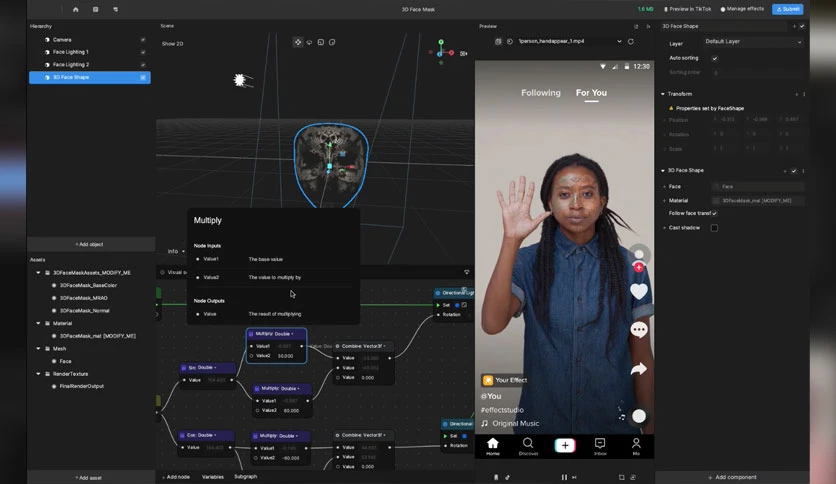Screen dimensions: 836x484
Task: Tap the TikTok plus create button
Action: [x=565, y=445]
